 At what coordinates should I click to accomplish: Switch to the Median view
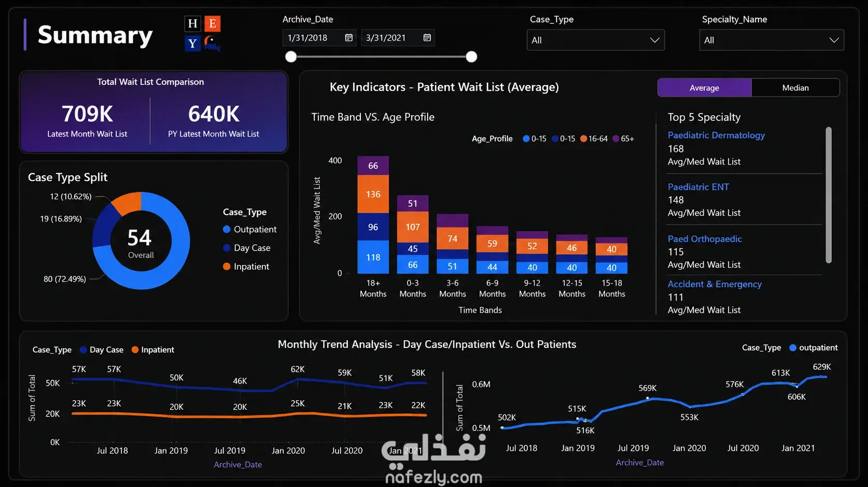click(795, 88)
